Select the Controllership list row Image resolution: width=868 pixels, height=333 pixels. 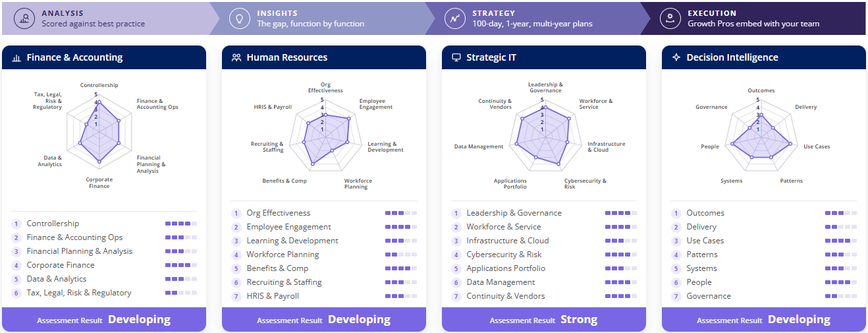(x=104, y=224)
